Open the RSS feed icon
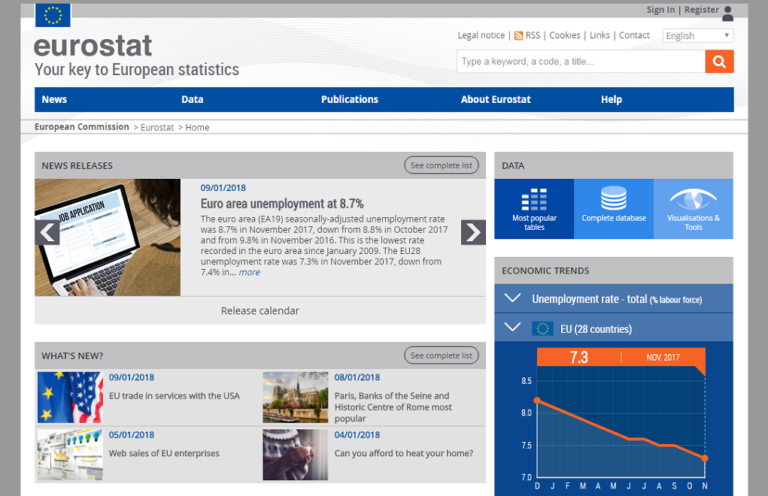Image resolution: width=768 pixels, height=496 pixels. tap(518, 36)
